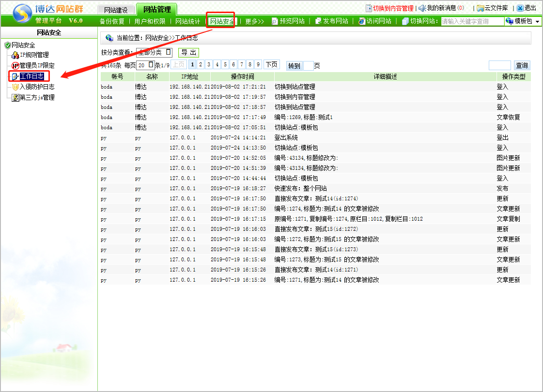Screen dimensions: 543x392
Task: Click the 第三方js管理 icon
Action: point(15,98)
